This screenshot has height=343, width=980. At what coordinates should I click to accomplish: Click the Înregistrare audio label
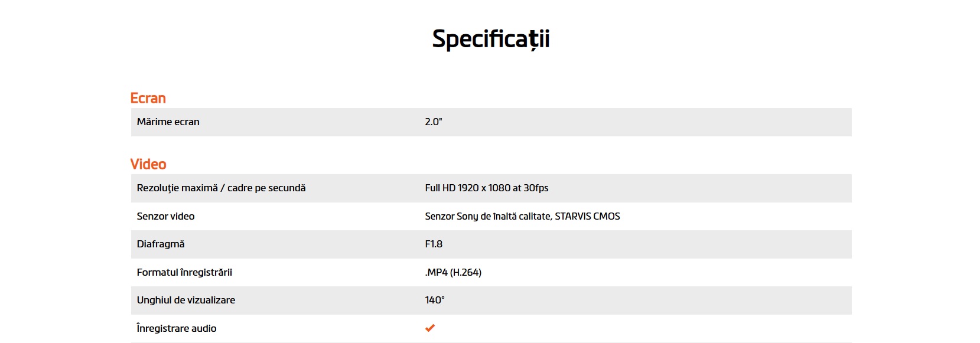click(177, 329)
